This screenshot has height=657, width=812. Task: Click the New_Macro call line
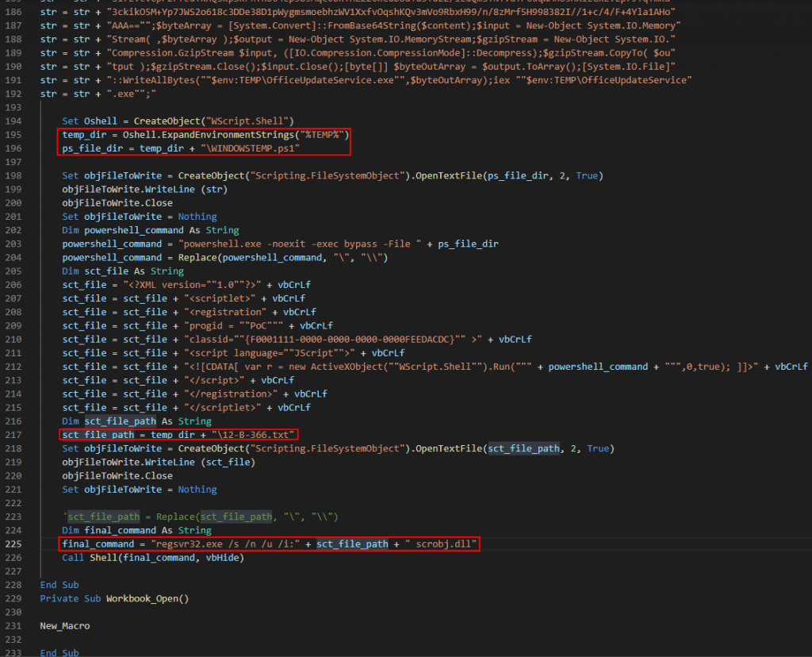point(65,626)
